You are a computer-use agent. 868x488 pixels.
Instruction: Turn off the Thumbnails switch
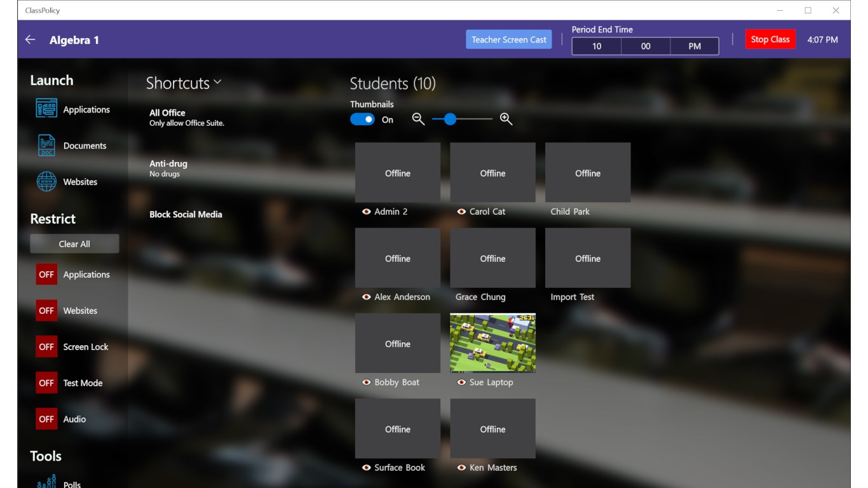(x=363, y=119)
